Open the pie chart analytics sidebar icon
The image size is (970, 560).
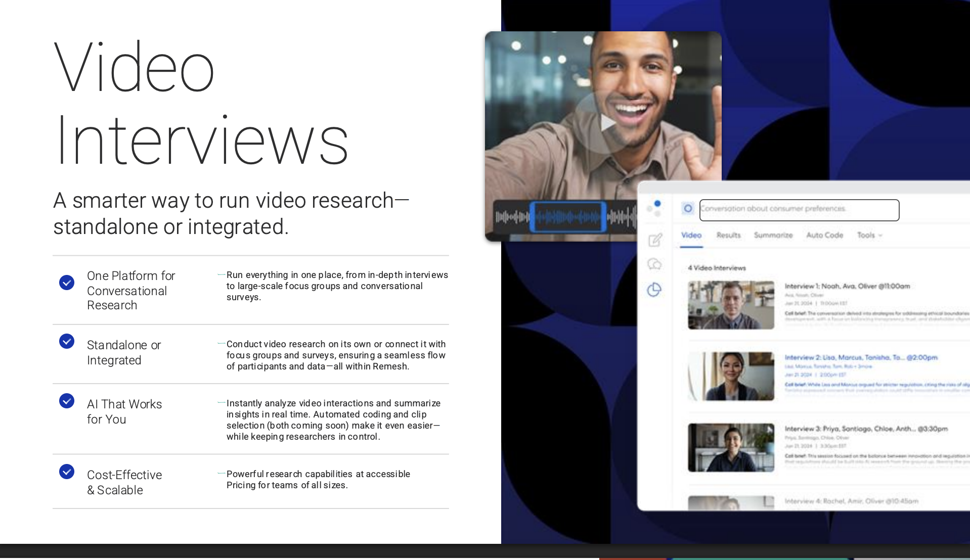(x=654, y=290)
